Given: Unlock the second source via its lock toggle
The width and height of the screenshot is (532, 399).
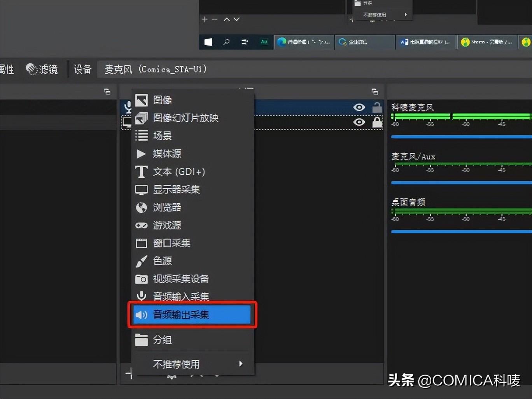Looking at the screenshot, I should click(377, 122).
